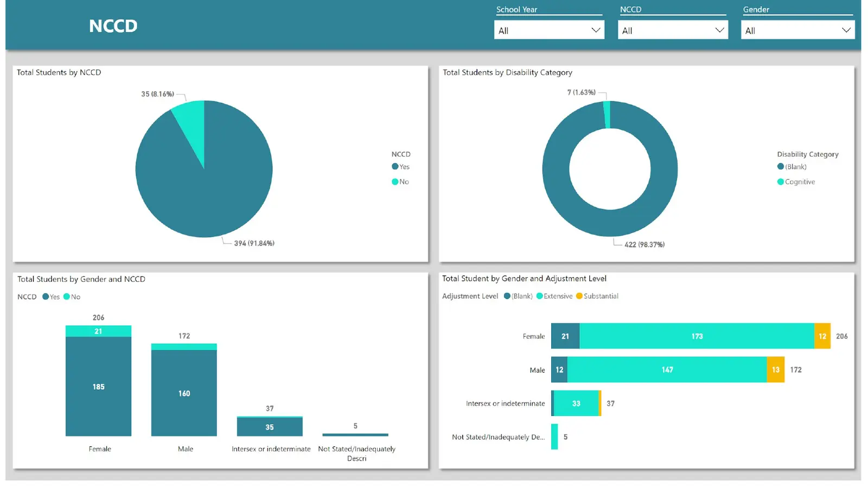Image resolution: width=868 pixels, height=488 pixels.
Task: Click the Total Students by NCCD chart title
Action: [x=59, y=72]
